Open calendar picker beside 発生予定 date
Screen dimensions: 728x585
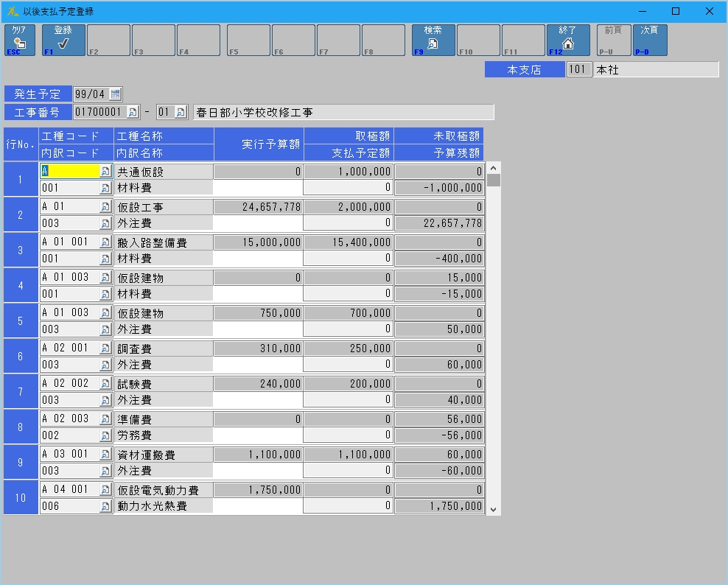[115, 94]
